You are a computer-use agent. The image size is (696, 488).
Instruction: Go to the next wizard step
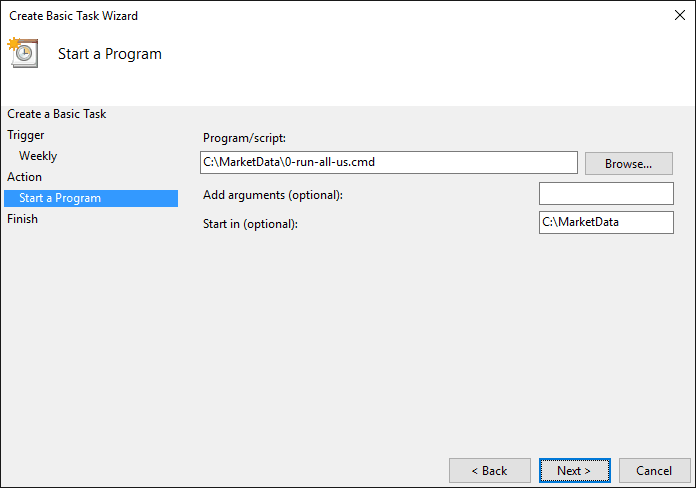pos(574,470)
